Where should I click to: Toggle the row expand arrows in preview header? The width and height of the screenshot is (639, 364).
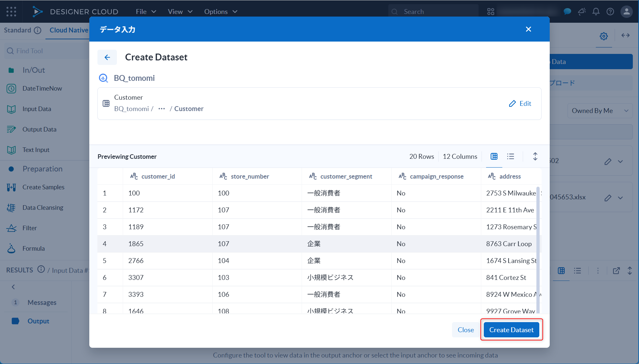click(535, 156)
